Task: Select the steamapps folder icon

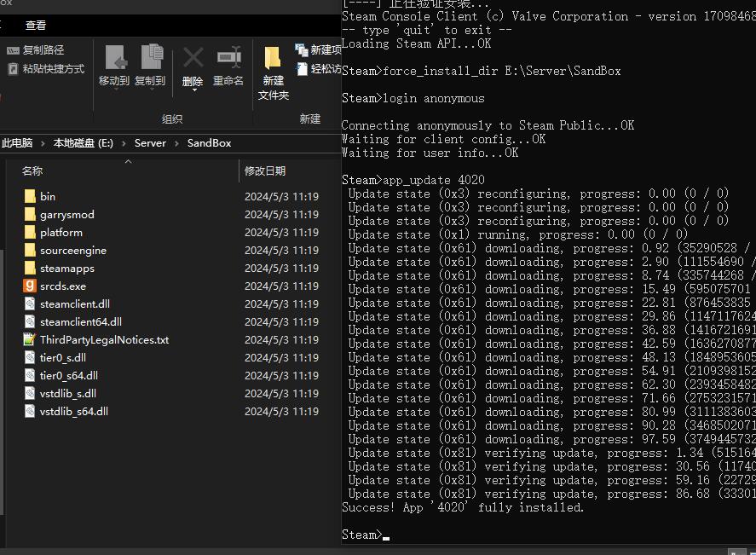Action: [30, 268]
